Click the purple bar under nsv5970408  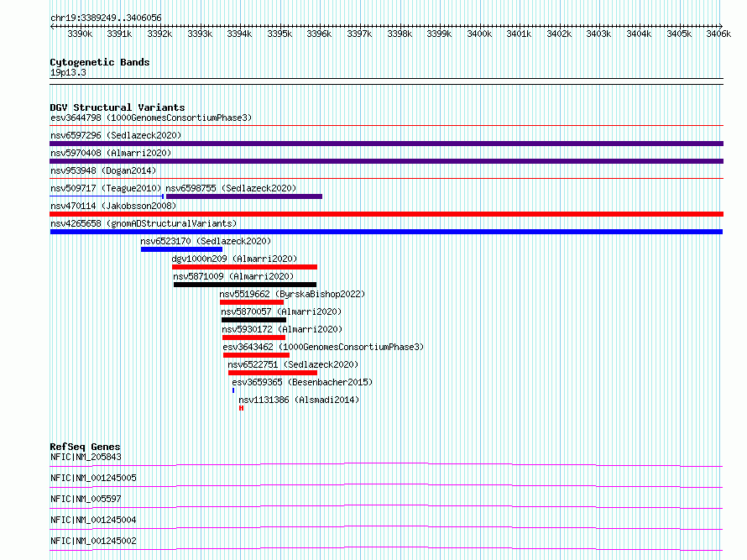click(x=386, y=161)
